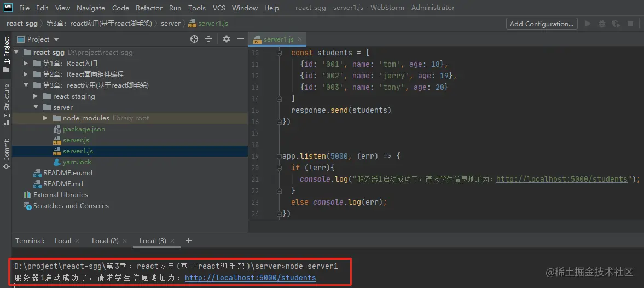Collapse the react-sgg root folder arrow
Image resolution: width=644 pixels, height=288 pixels.
click(x=16, y=53)
